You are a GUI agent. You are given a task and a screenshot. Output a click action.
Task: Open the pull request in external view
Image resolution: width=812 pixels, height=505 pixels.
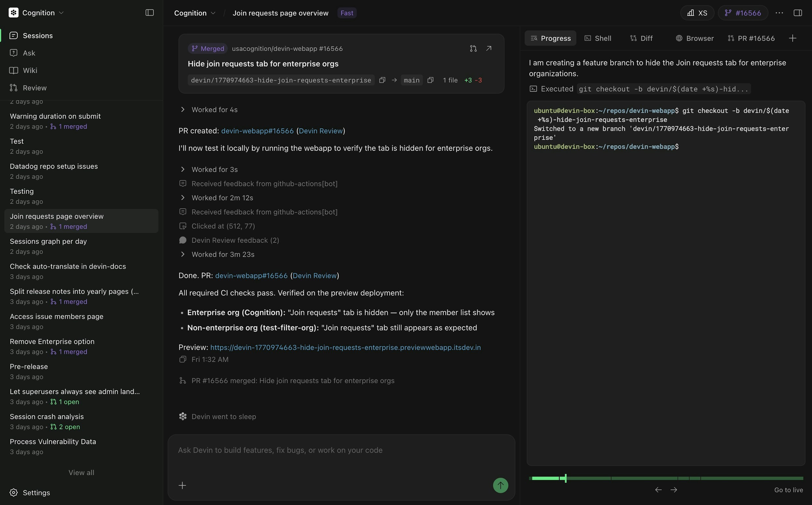(x=489, y=48)
